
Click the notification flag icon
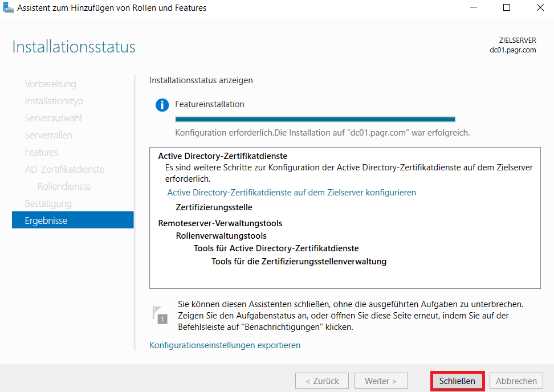point(160,315)
